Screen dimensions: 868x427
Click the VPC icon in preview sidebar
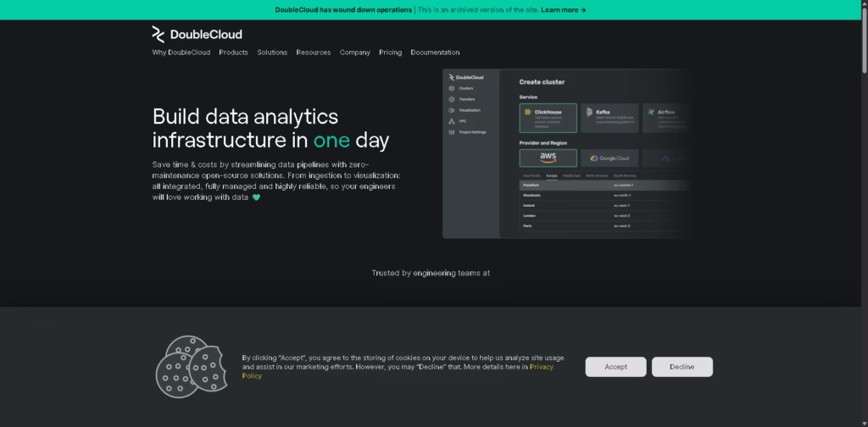click(x=452, y=121)
